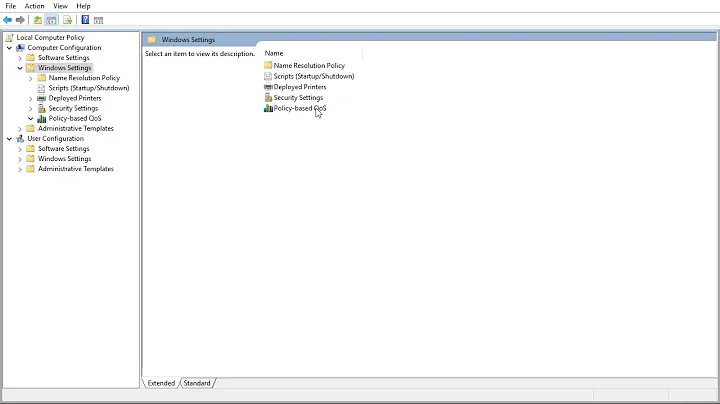This screenshot has width=720, height=404.
Task: Select Security Settings label in tree
Action: [x=73, y=108]
